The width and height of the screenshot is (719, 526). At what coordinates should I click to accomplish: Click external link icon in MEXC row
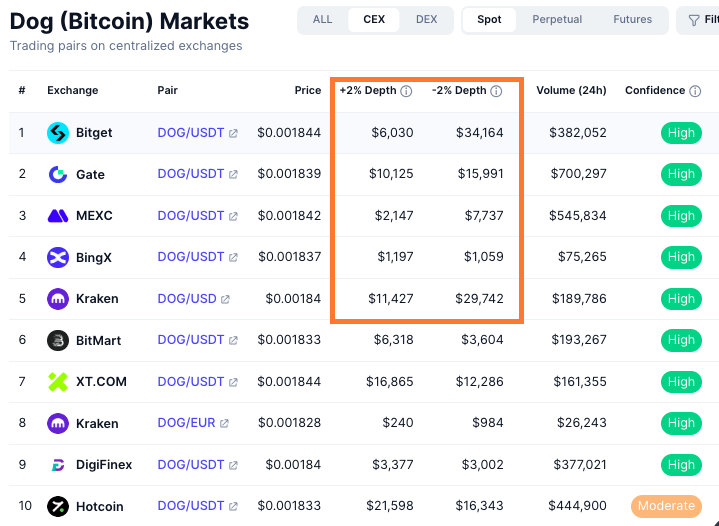click(233, 216)
